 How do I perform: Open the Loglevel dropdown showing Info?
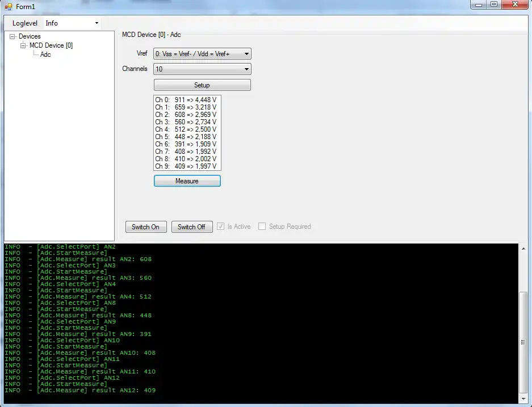click(x=72, y=23)
